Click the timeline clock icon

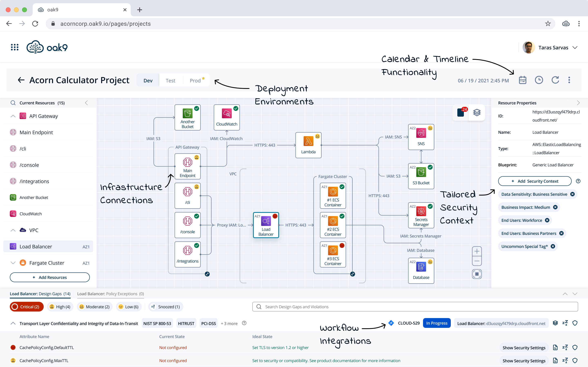(x=539, y=80)
